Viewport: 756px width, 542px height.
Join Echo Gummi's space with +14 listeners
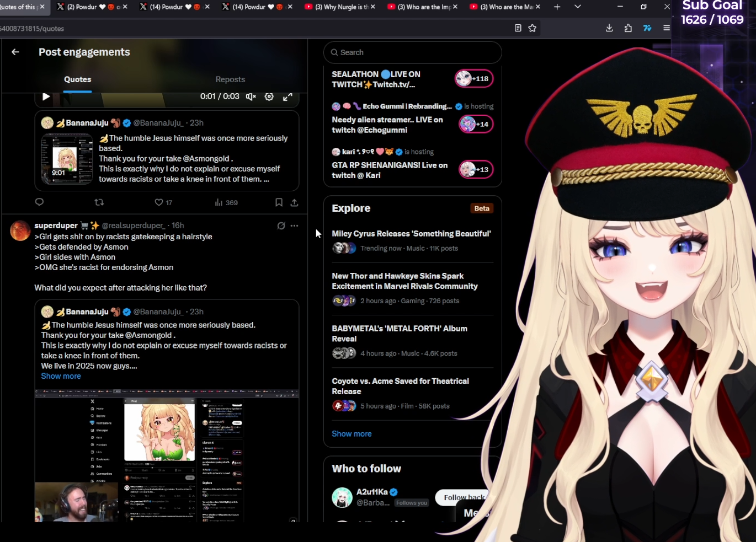coord(476,124)
